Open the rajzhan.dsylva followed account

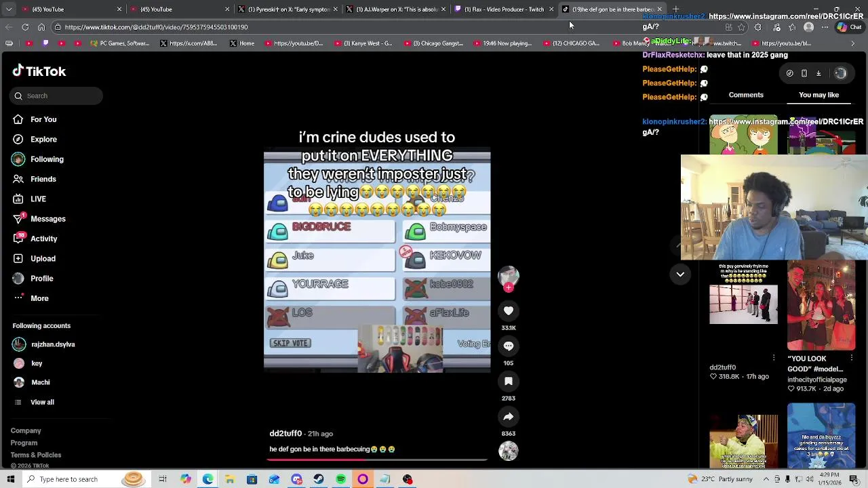(43, 344)
